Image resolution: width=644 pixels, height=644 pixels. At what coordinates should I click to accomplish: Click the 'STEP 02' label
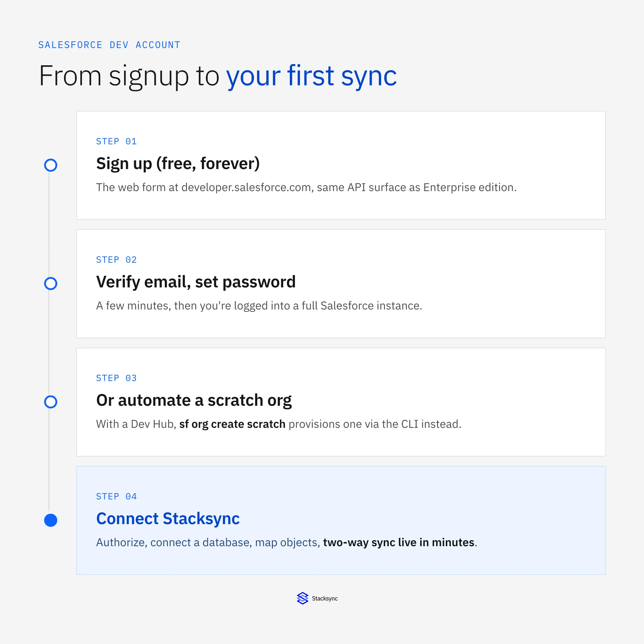(x=116, y=260)
